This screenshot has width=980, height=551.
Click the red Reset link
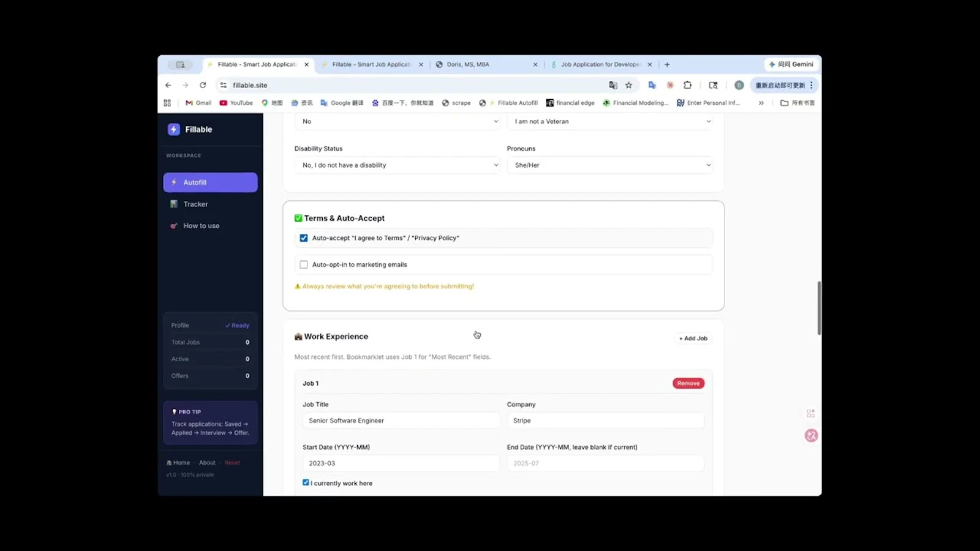click(x=232, y=463)
